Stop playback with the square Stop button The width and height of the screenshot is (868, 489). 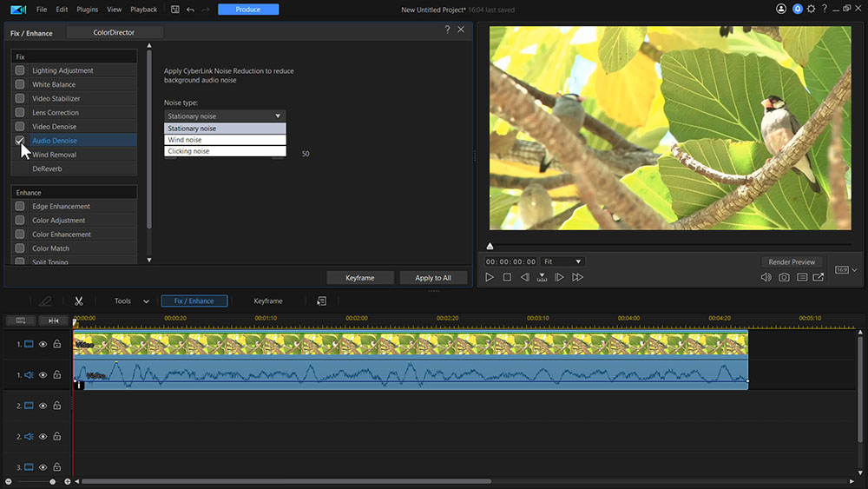pos(507,277)
